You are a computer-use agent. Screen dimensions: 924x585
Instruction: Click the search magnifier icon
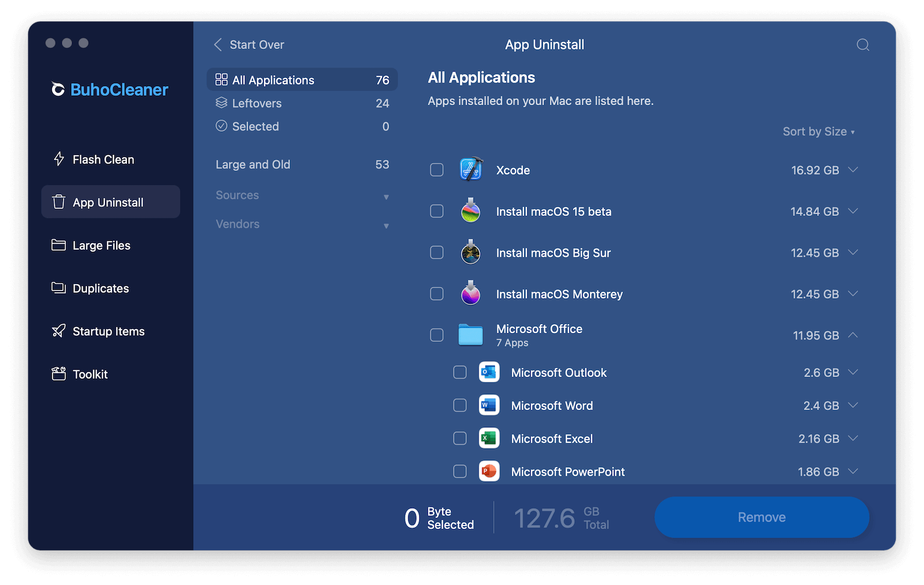[x=863, y=45]
